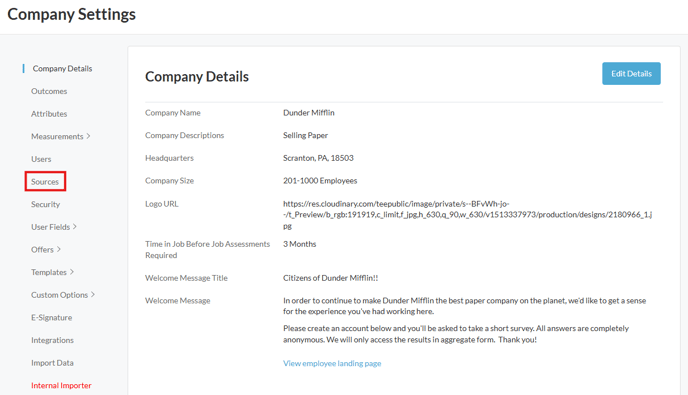Select the Citizens of Dunder Mifflin!! title

pos(330,278)
